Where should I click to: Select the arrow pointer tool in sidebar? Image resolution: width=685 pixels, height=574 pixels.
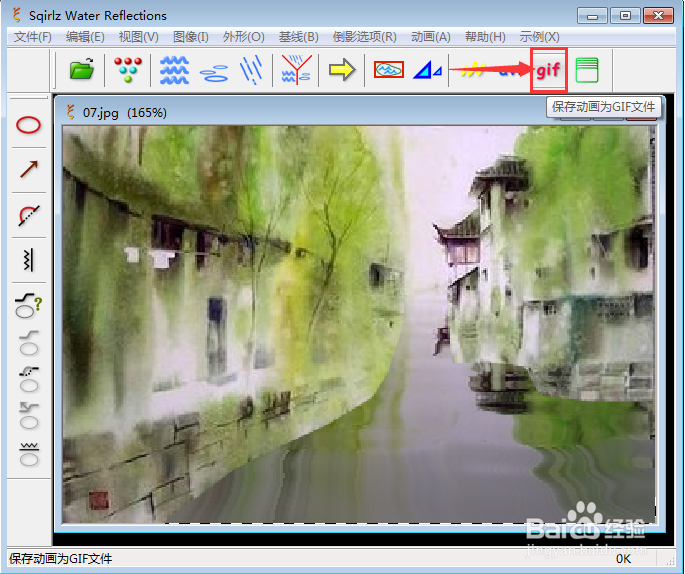click(x=29, y=169)
